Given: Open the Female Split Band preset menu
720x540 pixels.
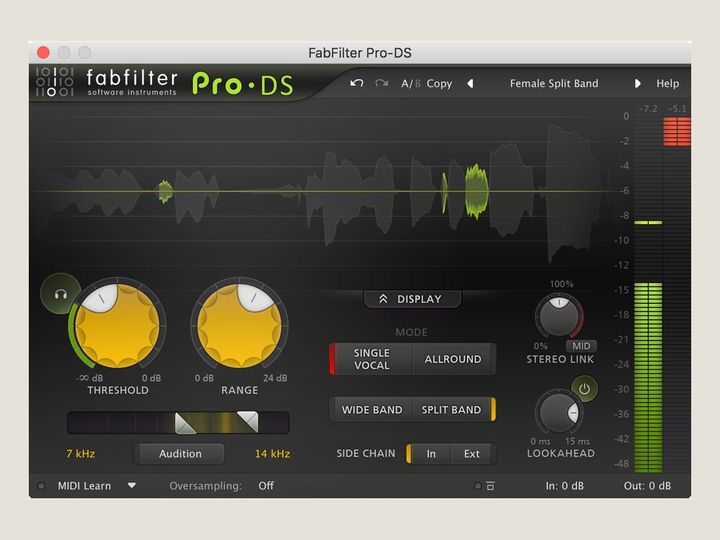Looking at the screenshot, I should pyautogui.click(x=554, y=84).
